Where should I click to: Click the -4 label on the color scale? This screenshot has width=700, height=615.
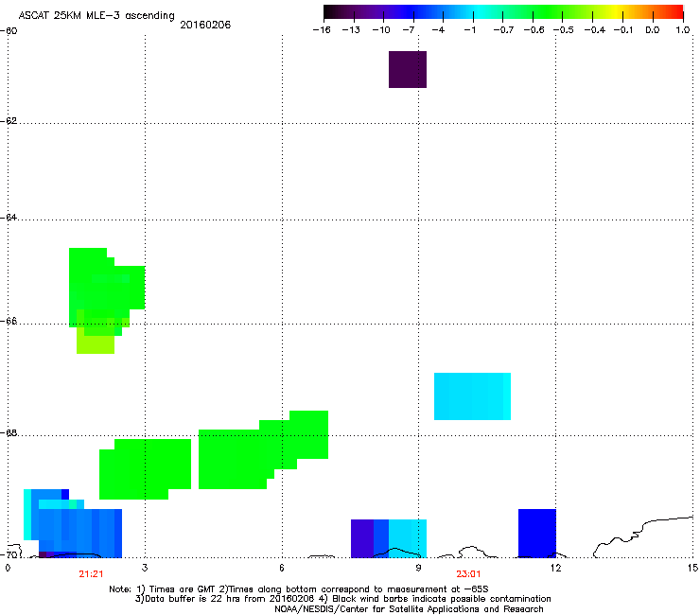tap(438, 30)
